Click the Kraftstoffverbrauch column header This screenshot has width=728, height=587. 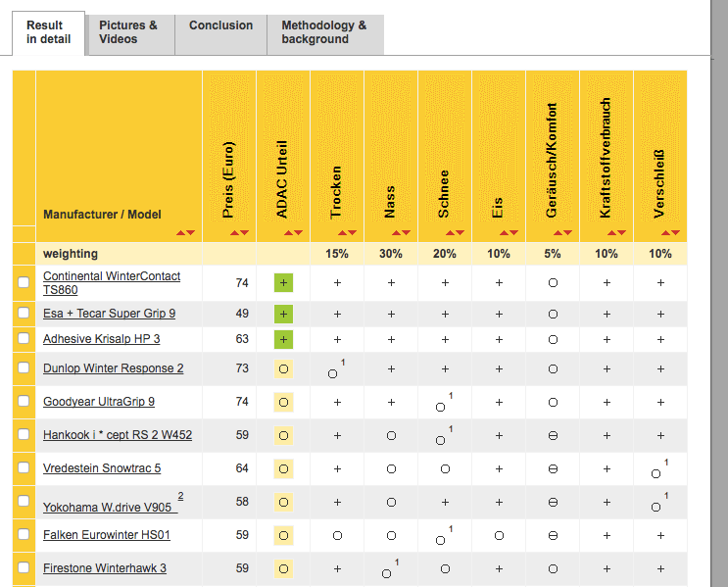(x=605, y=158)
